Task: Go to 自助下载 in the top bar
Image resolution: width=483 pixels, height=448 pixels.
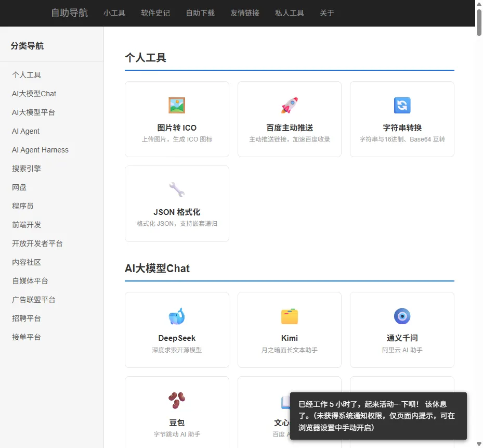Action: (x=200, y=13)
